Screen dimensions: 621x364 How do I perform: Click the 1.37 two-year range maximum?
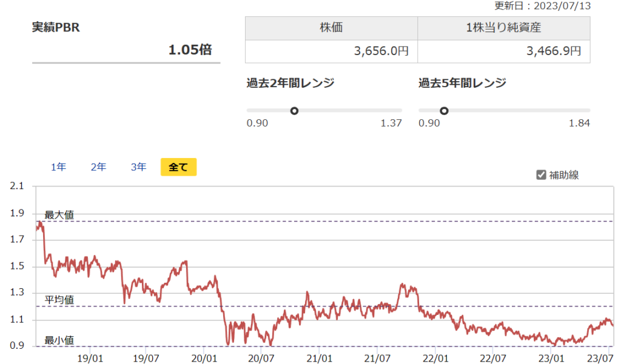click(x=391, y=123)
